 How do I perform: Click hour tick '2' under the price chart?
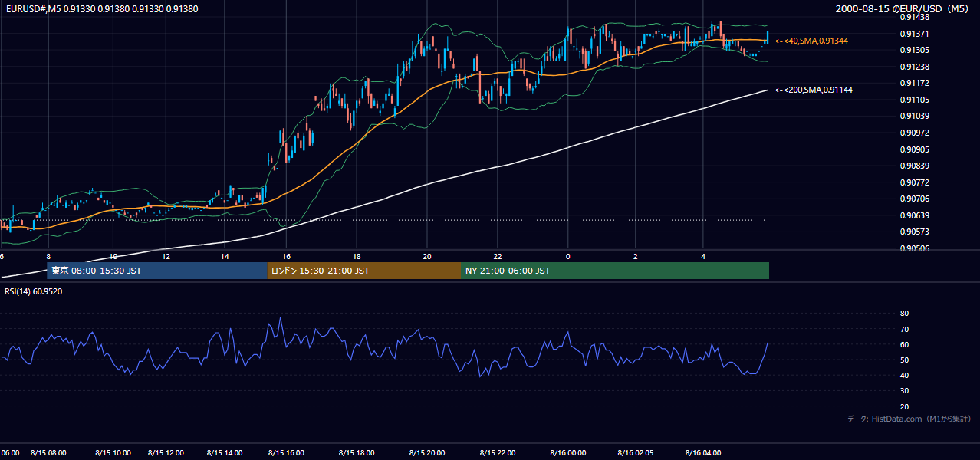[x=636, y=257]
